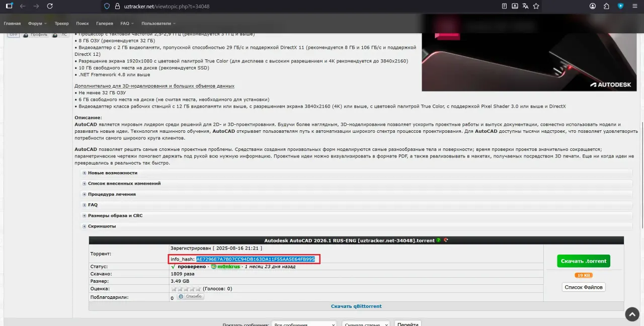Viewport: 644px width, 326px height.
Task: Open the Форум menu dropdown
Action: (37, 24)
